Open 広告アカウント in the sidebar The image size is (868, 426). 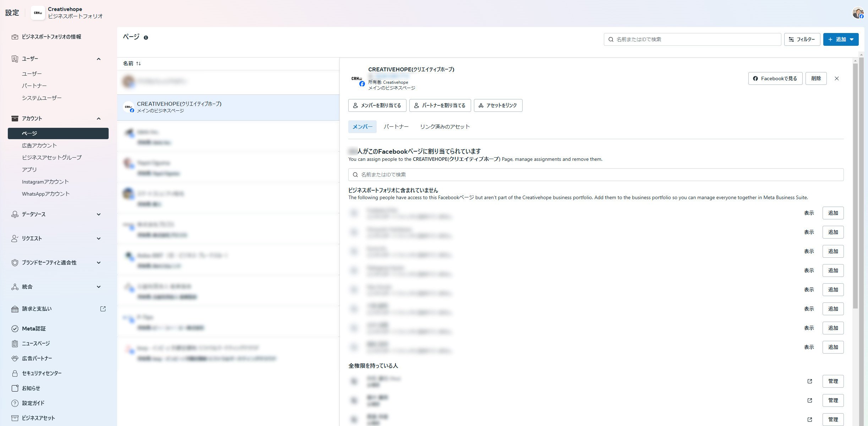click(x=39, y=146)
